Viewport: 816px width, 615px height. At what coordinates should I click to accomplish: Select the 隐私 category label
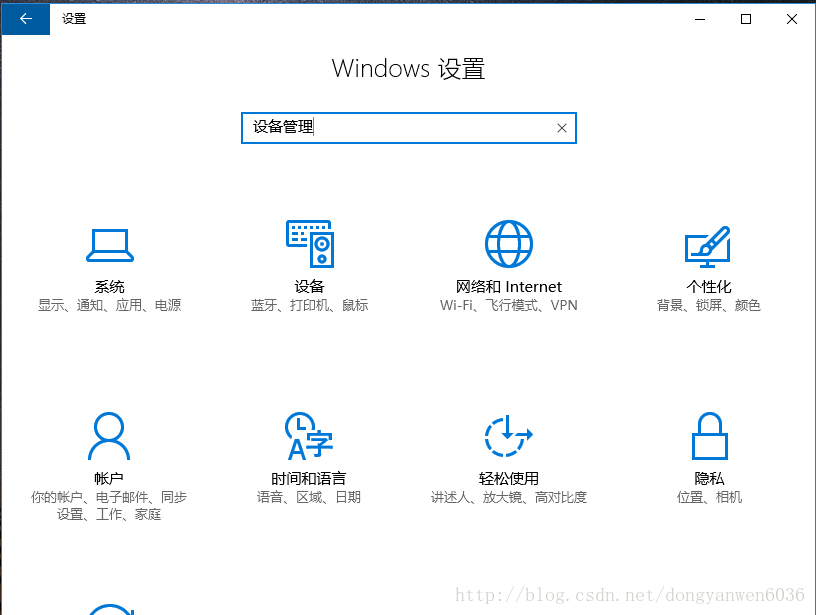pyautogui.click(x=709, y=479)
